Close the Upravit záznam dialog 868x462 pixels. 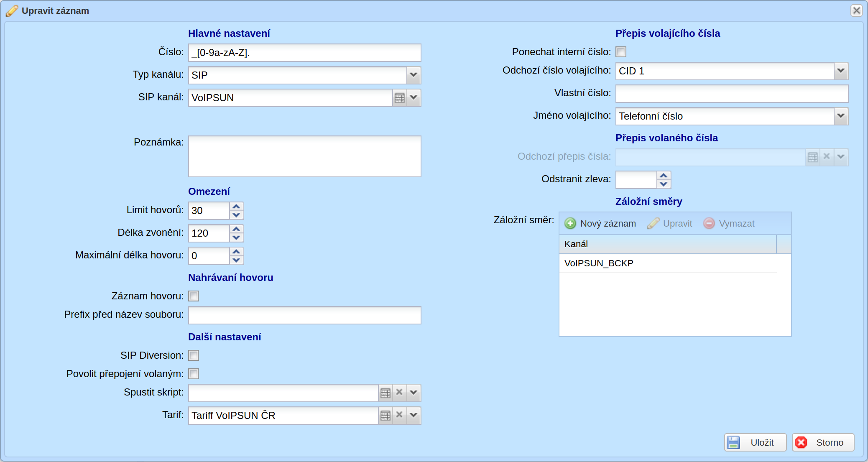[x=857, y=10]
